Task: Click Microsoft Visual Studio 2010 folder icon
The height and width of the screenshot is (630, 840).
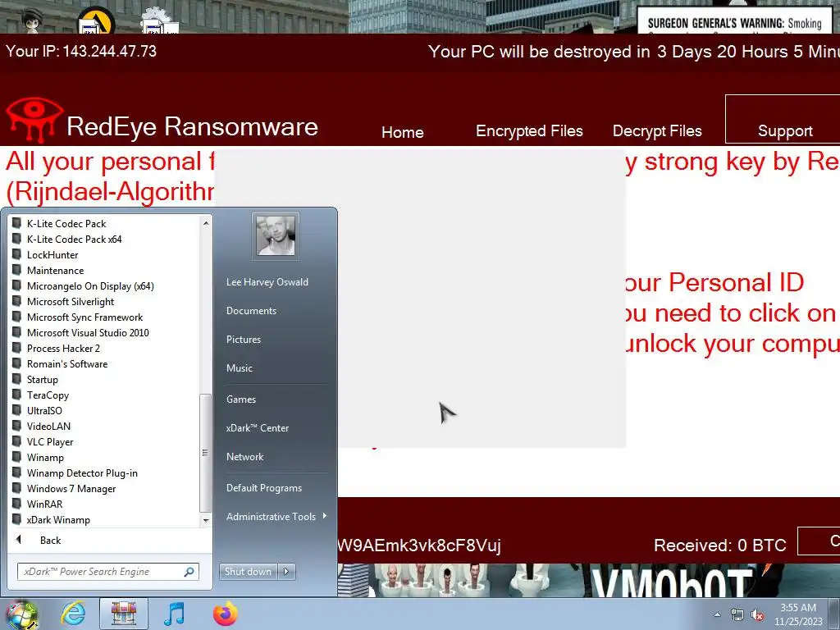Action: pyautogui.click(x=16, y=332)
